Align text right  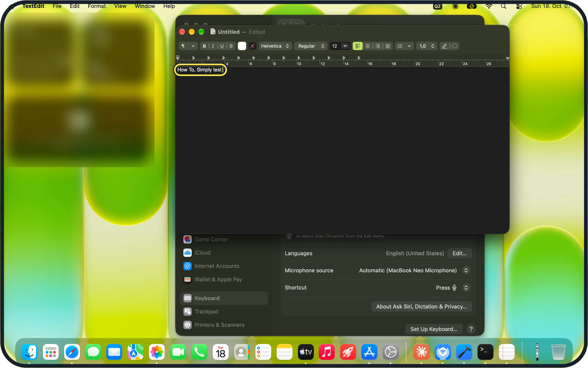point(378,46)
